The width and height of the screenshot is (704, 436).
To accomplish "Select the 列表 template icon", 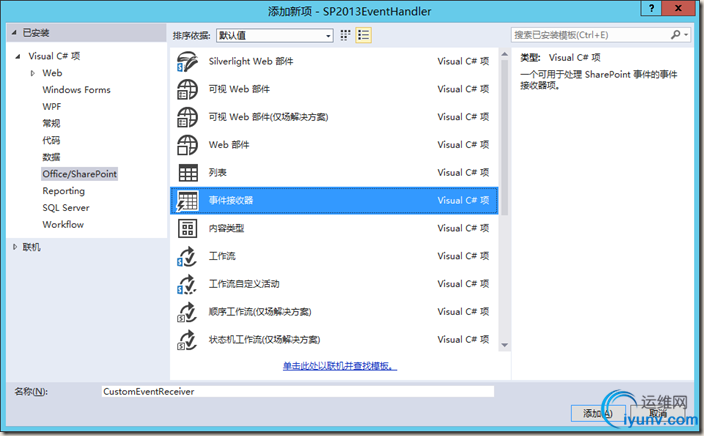I will click(x=188, y=173).
